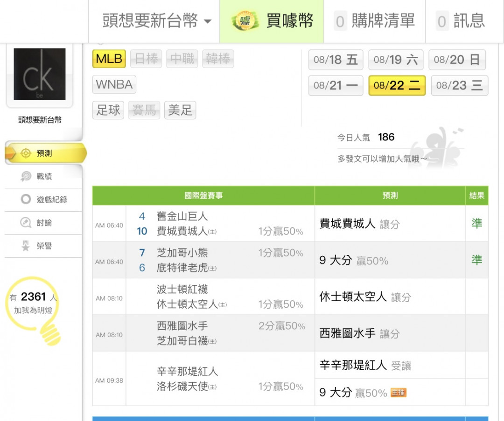Image resolution: width=504 pixels, height=421 pixels.
Task: Select the 韓棒 league filter
Action: [218, 59]
